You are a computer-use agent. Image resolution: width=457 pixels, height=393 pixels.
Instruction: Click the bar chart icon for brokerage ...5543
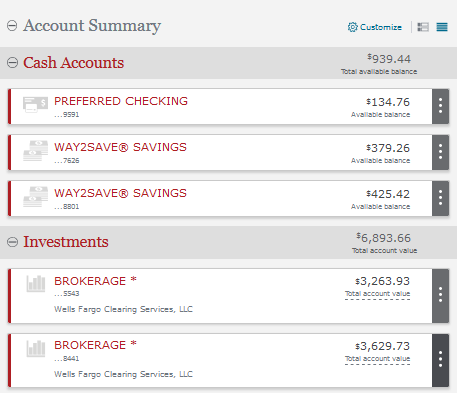[x=36, y=284]
